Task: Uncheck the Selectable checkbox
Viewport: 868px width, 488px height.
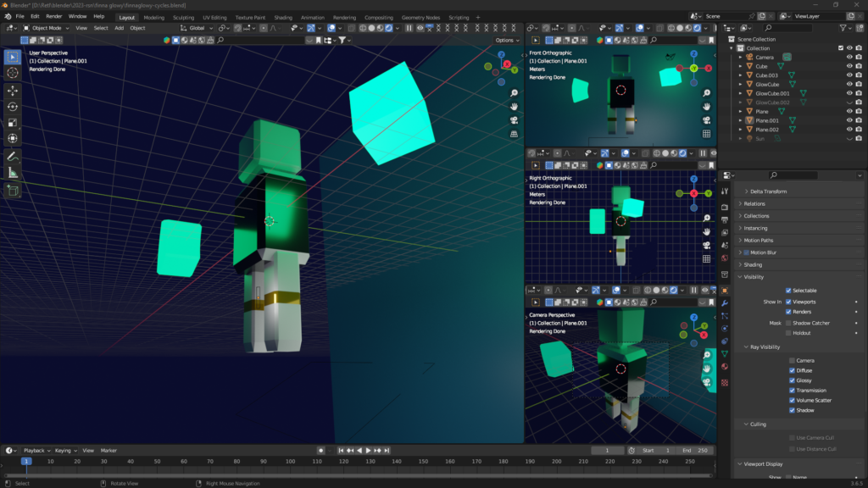Action: tap(788, 291)
